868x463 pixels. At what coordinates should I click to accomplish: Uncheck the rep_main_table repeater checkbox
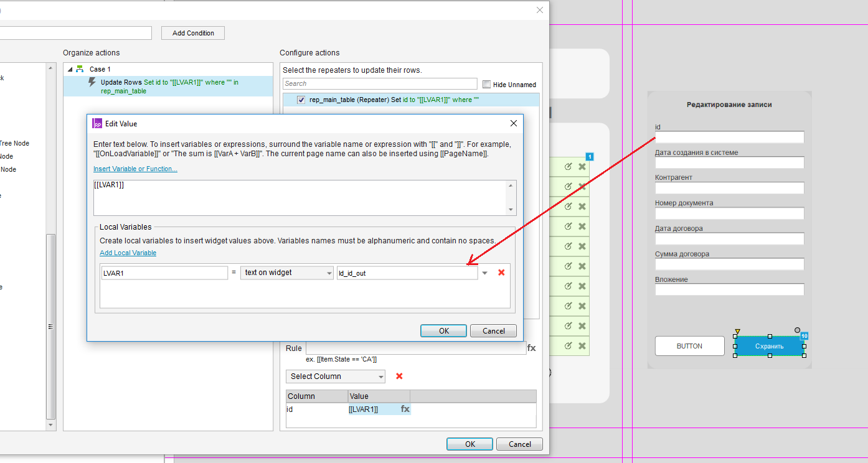point(301,99)
